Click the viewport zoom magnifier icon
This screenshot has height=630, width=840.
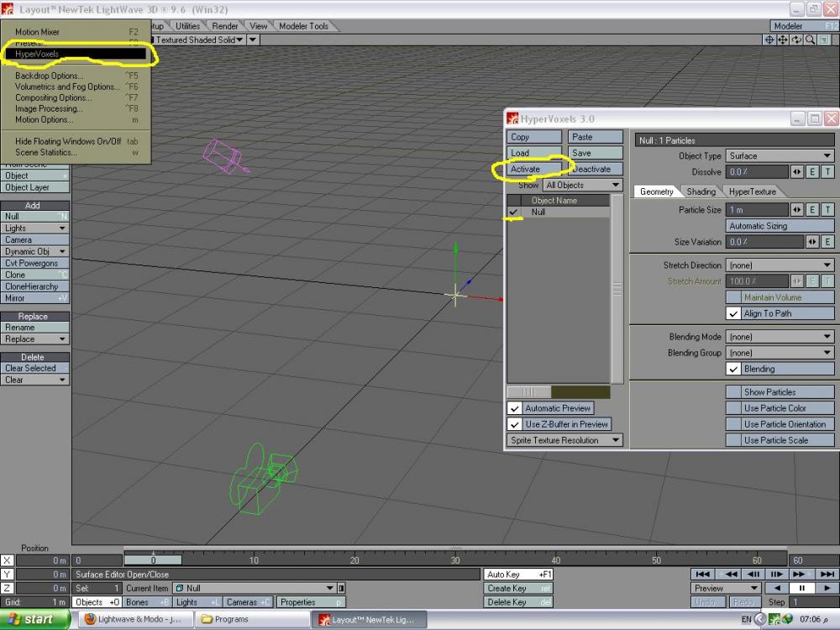tap(810, 39)
